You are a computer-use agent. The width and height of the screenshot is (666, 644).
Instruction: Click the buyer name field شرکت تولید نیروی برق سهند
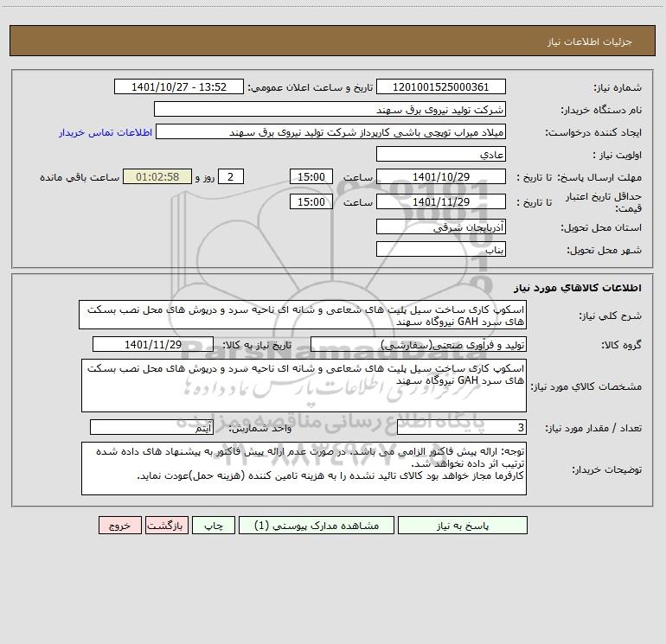coord(330,109)
